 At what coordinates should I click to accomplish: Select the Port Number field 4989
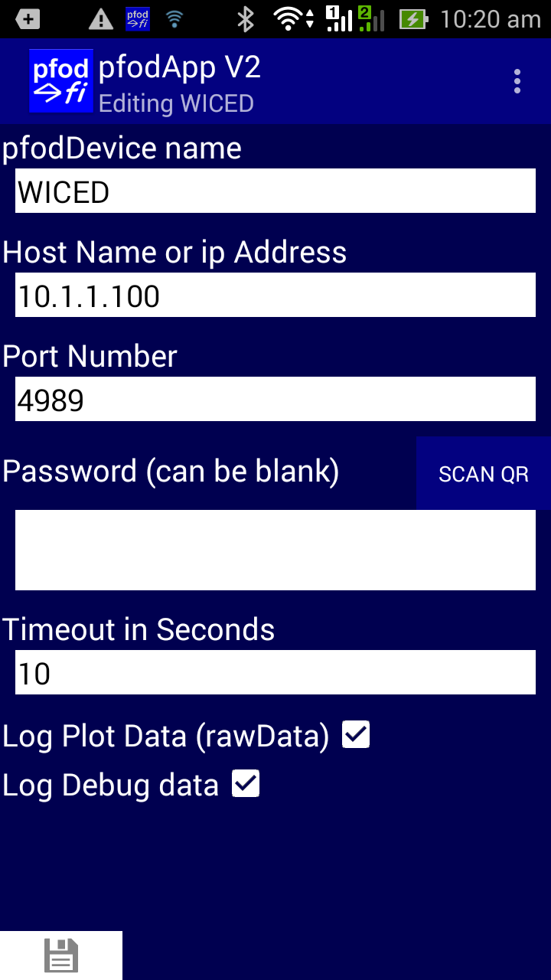point(275,399)
